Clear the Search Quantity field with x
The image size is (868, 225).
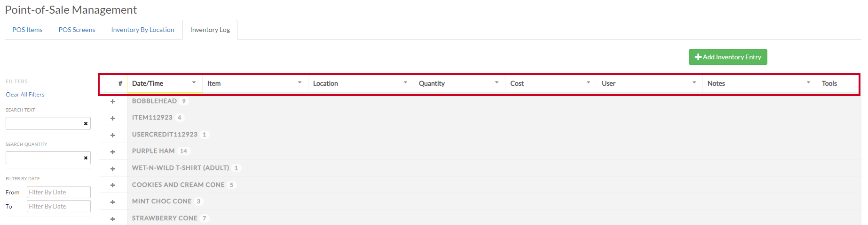coord(86,158)
